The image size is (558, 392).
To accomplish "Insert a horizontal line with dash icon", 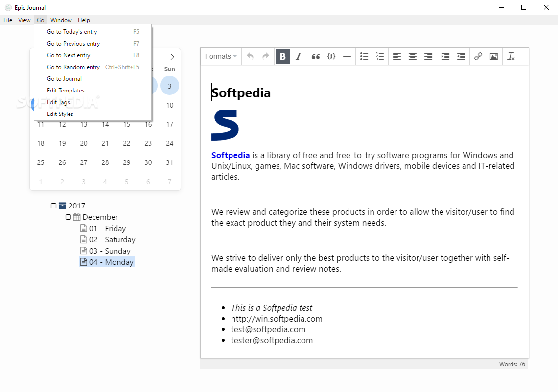I will 347,56.
